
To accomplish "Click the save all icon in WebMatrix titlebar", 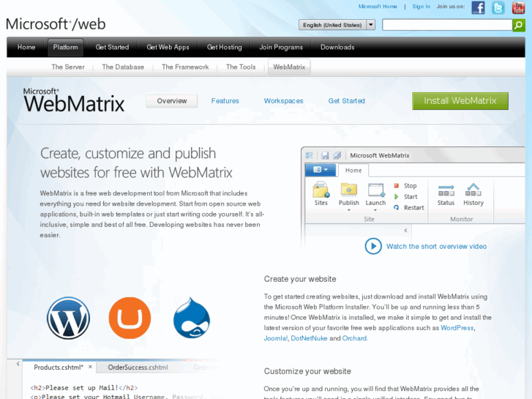I will 337,155.
